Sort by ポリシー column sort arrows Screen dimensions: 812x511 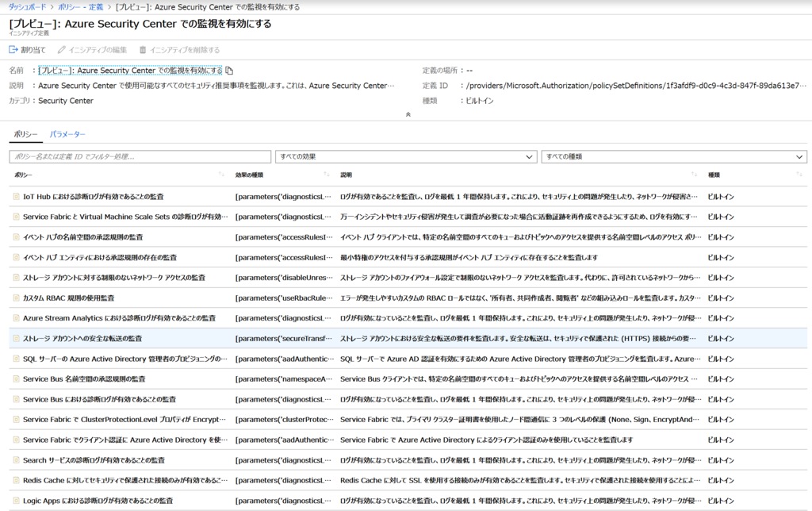click(221, 175)
